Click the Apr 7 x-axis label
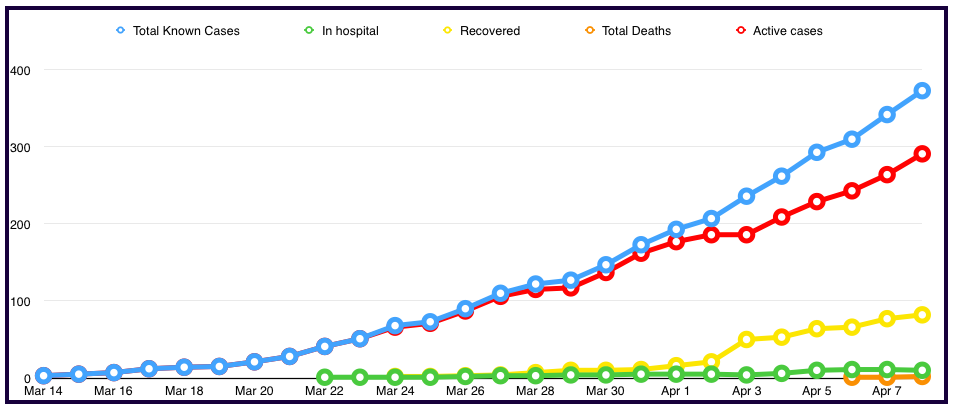The image size is (955, 406). (889, 393)
